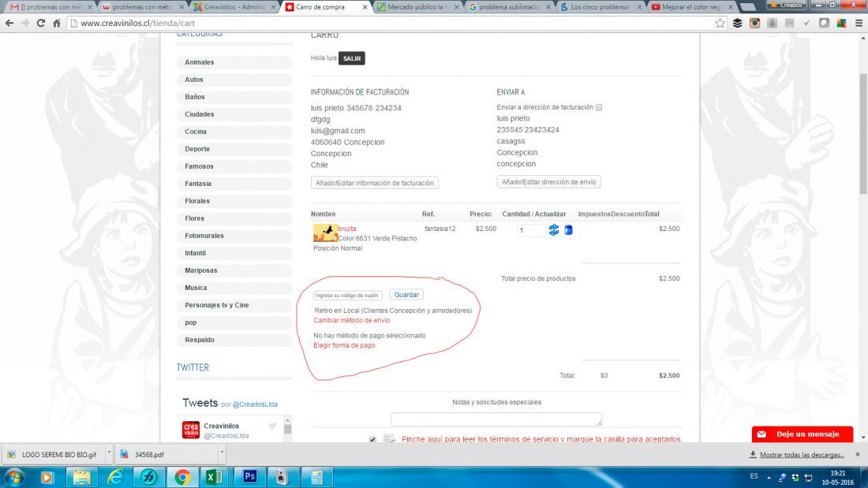Open the Animales category

234,62
